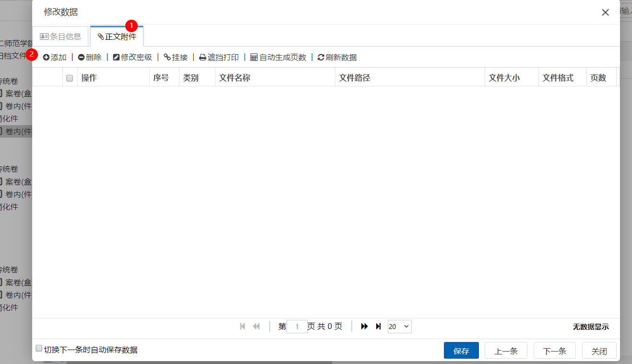Screen dimensions: 632x364
Task: Open 修改密级 (modify security level)
Action: point(116,58)
